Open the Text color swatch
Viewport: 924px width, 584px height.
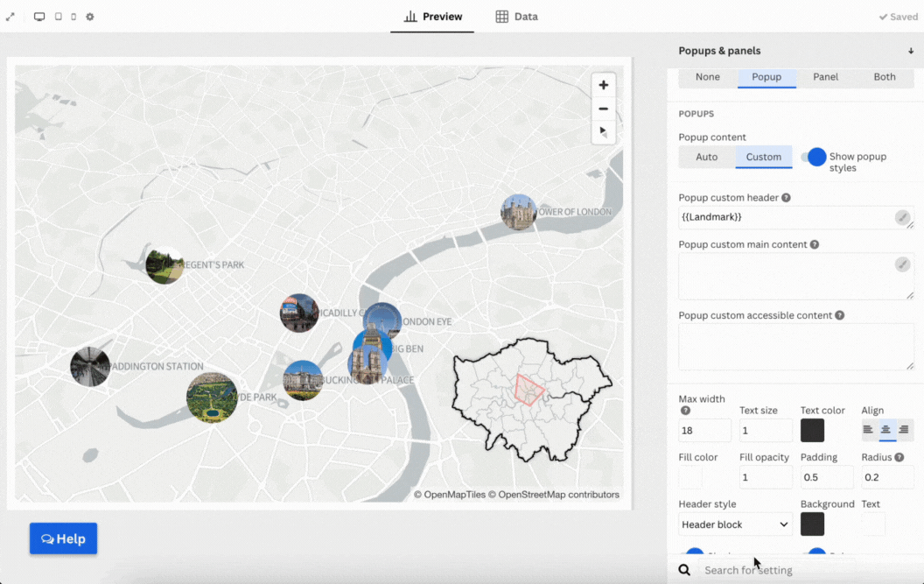click(812, 430)
